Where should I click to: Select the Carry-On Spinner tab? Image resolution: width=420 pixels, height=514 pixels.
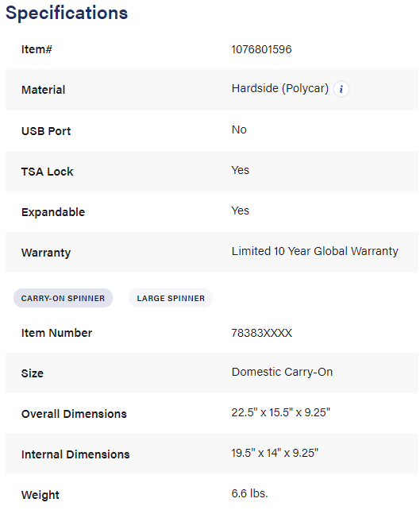(x=63, y=298)
